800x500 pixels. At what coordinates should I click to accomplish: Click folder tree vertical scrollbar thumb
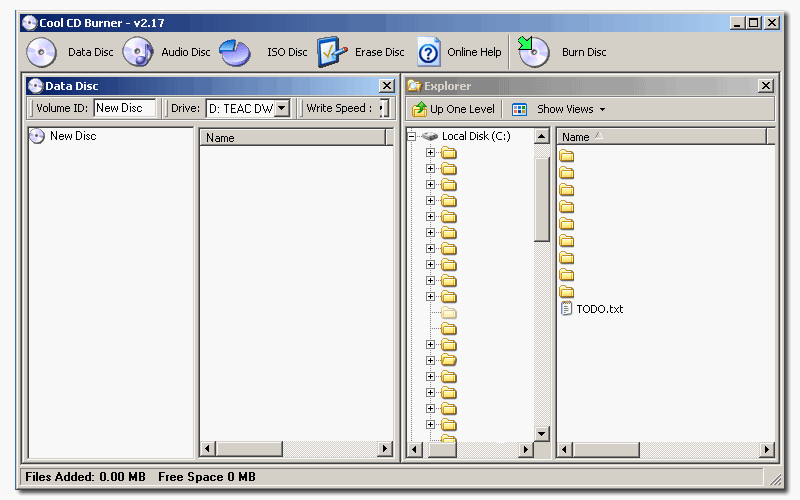tap(541, 199)
